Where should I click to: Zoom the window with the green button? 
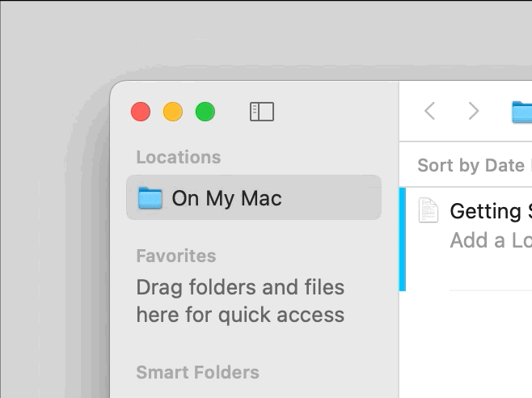[205, 112]
